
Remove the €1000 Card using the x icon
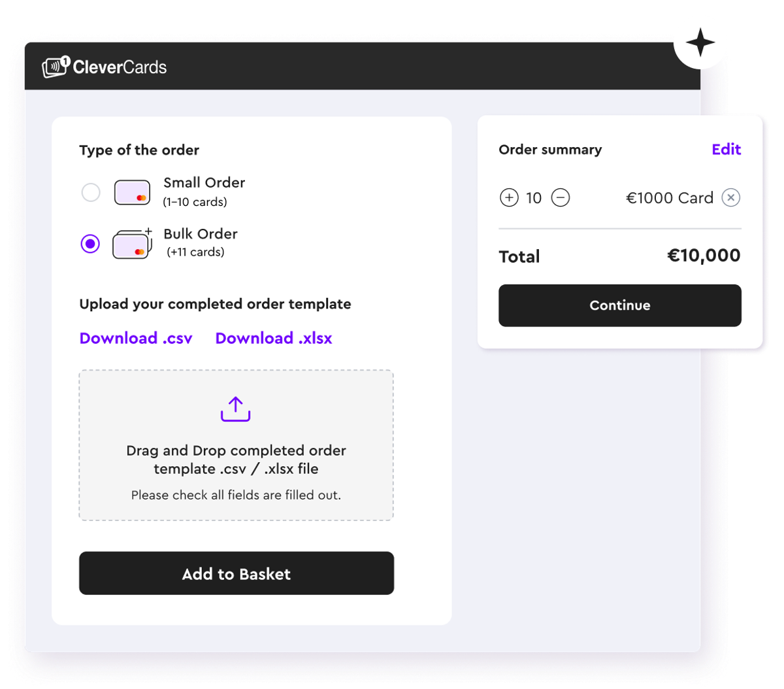coord(731,197)
